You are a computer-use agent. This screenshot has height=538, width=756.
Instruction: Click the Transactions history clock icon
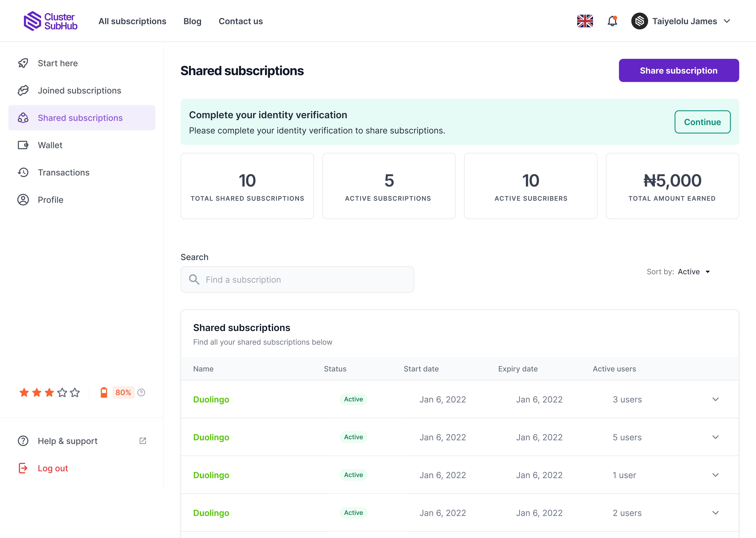[x=23, y=172]
